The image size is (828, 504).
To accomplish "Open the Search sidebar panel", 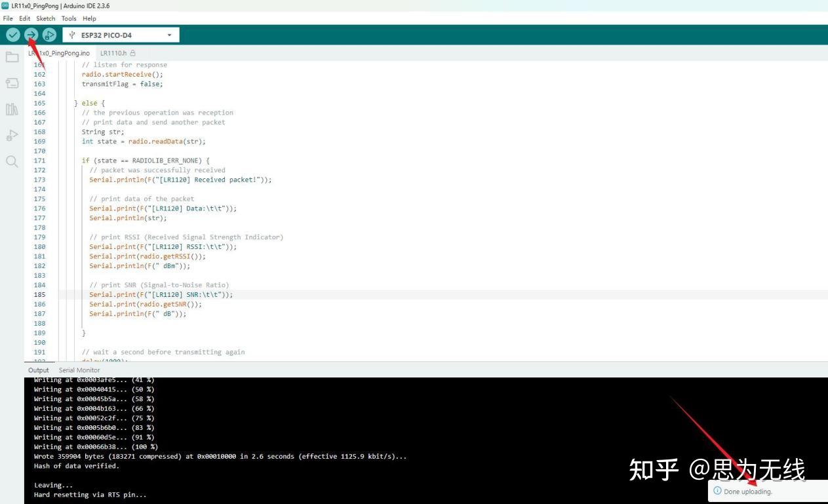I will tap(12, 161).
